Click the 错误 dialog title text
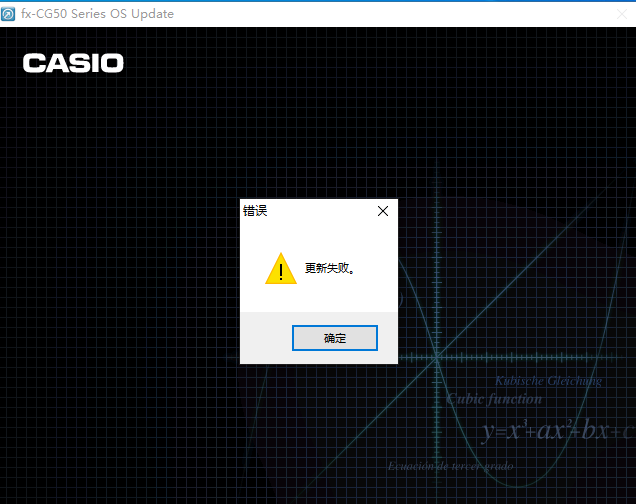The height and width of the screenshot is (504, 636). tap(255, 211)
